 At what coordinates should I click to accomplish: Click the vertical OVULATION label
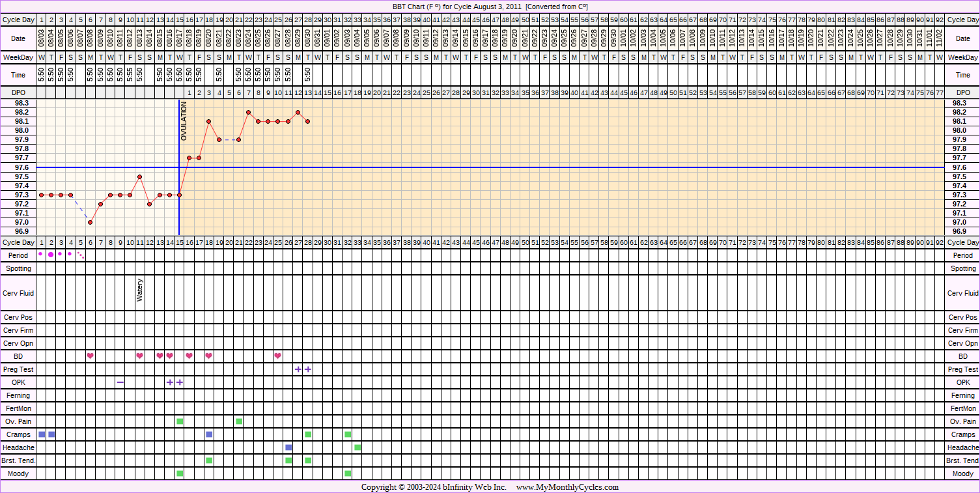point(184,121)
